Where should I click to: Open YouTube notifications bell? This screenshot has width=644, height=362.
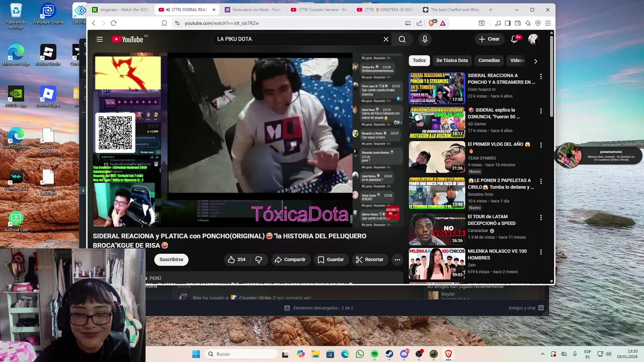click(x=514, y=39)
